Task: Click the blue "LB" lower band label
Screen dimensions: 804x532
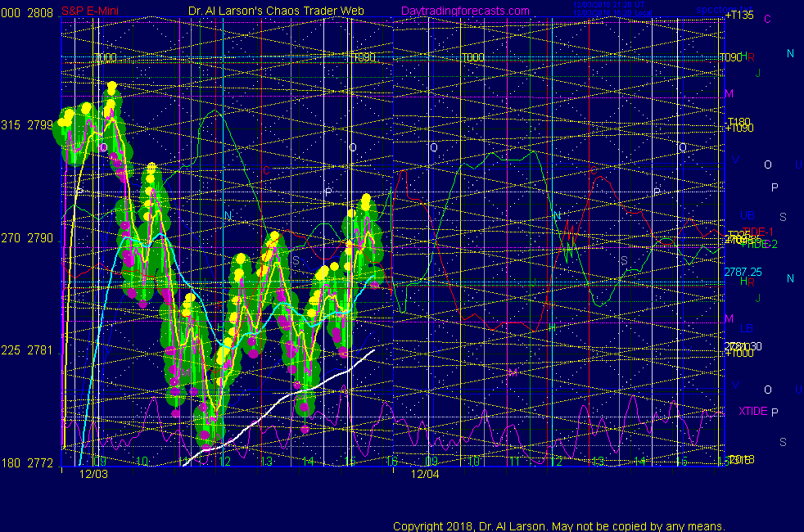Action: 746,328
